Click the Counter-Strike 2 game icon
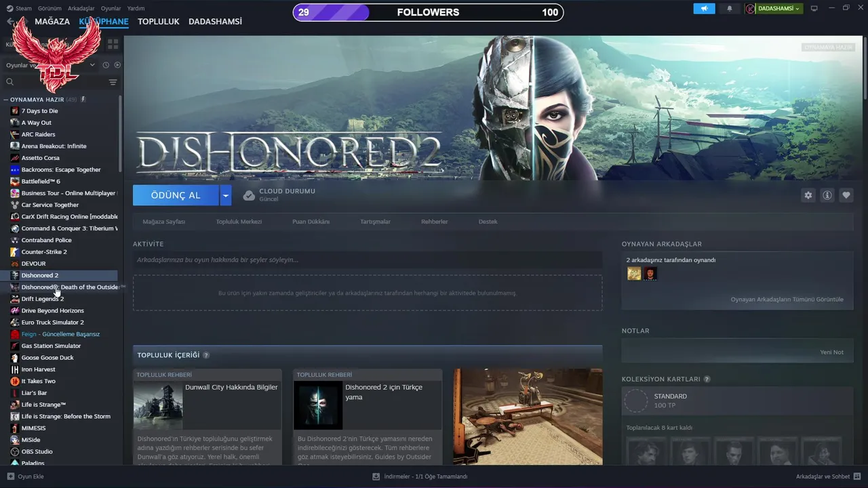This screenshot has width=868, height=488. click(x=15, y=252)
